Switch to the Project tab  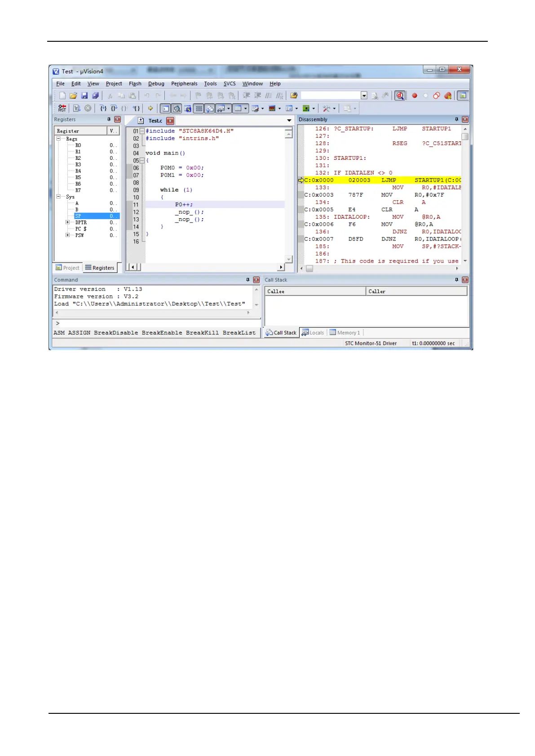(x=67, y=268)
